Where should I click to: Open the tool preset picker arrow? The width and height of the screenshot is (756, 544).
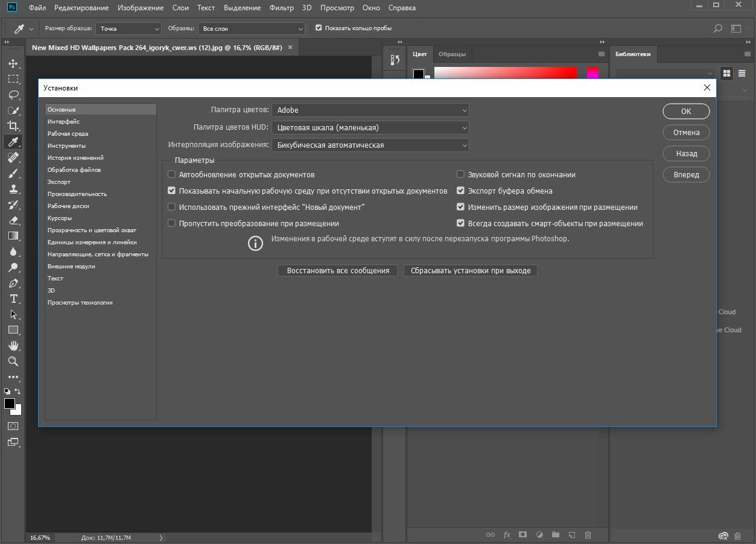point(31,29)
